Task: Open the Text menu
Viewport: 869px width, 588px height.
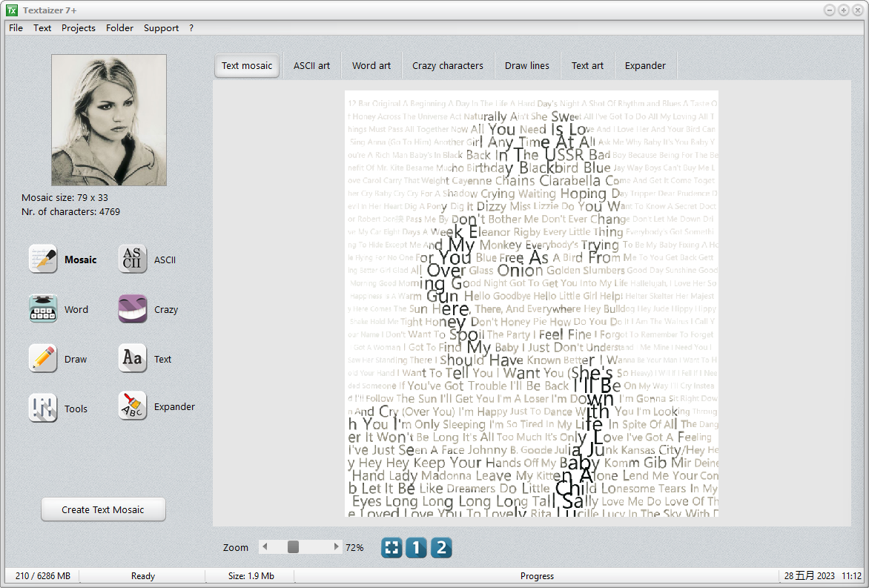Action: pos(42,27)
